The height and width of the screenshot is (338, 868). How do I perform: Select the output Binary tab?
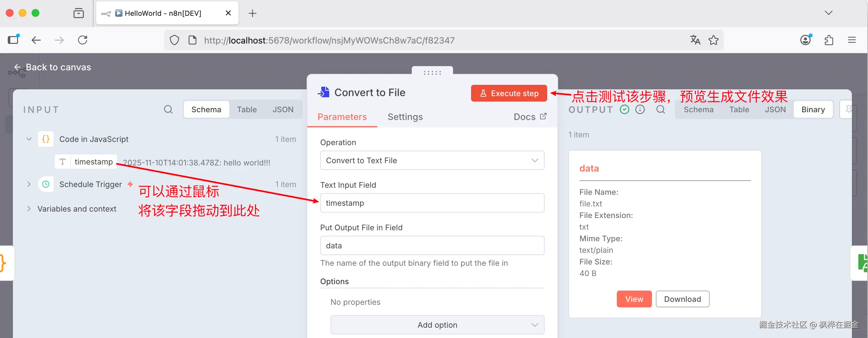coord(813,110)
